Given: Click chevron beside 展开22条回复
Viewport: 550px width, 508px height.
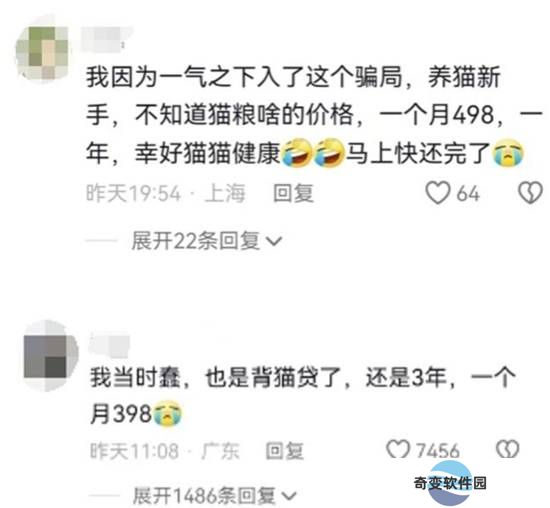Looking at the screenshot, I should tap(274, 242).
